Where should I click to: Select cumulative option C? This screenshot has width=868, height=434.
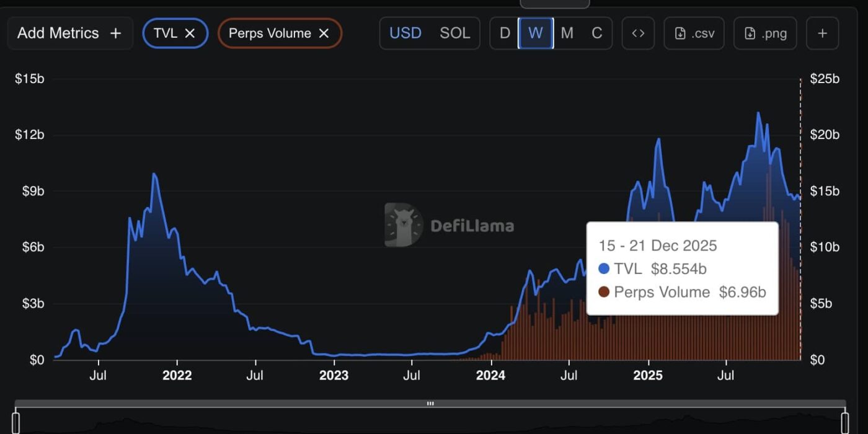pos(596,33)
